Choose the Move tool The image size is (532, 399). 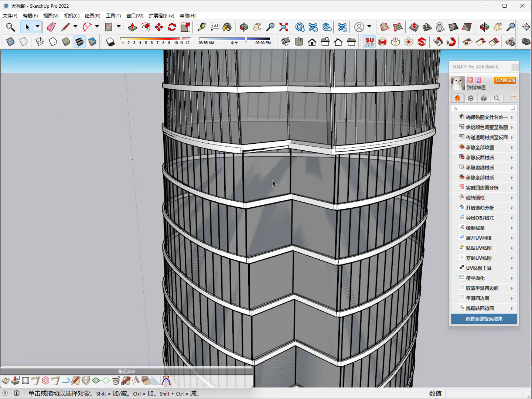tap(159, 27)
